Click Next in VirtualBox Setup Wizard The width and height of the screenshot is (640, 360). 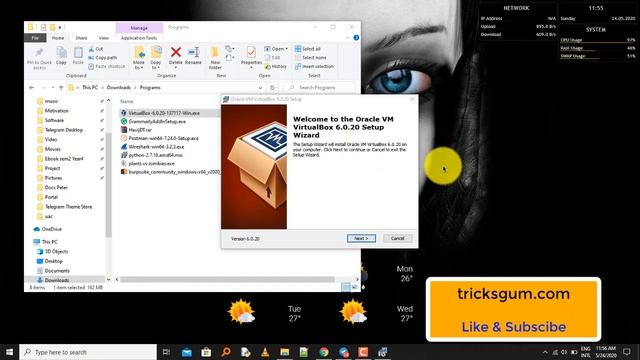tap(361, 238)
